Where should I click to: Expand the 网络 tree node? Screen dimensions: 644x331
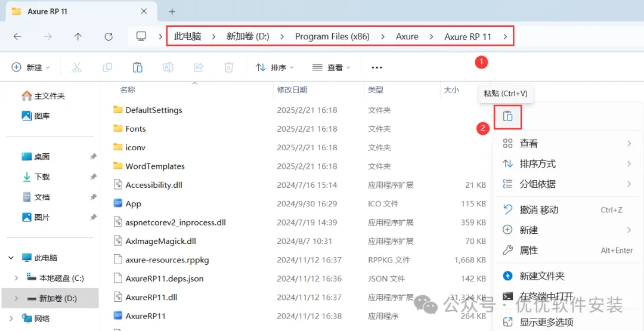click(x=11, y=318)
